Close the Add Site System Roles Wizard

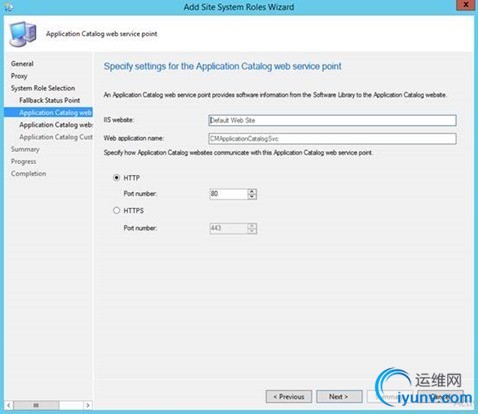tap(465, 5)
